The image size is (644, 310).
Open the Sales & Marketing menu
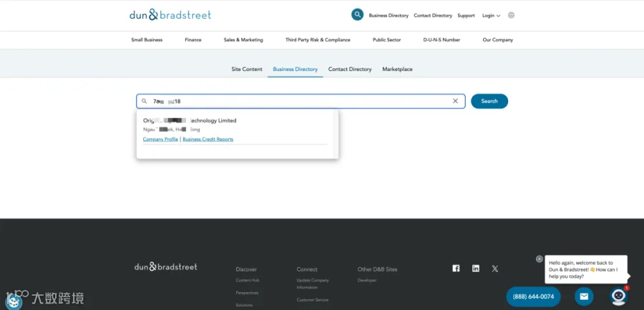click(243, 40)
